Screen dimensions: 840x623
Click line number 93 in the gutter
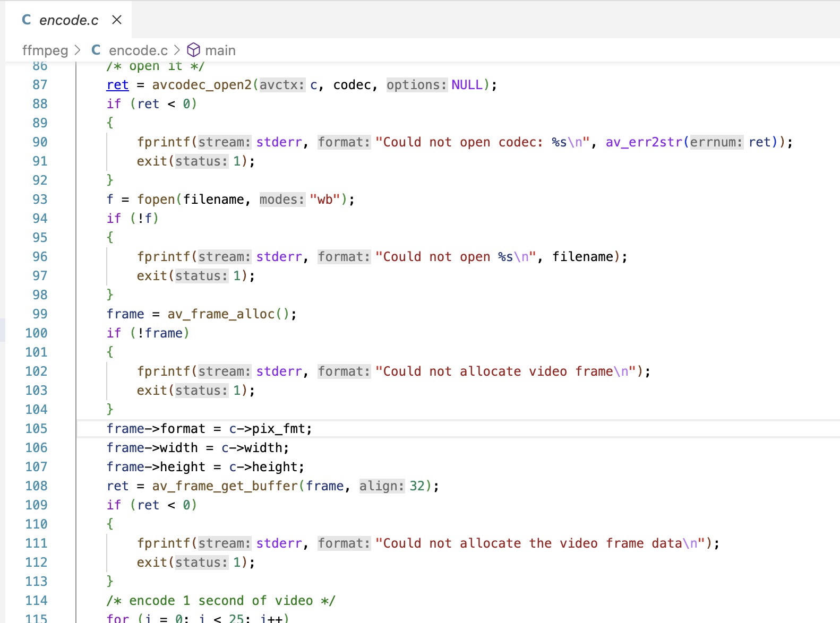pyautogui.click(x=40, y=200)
